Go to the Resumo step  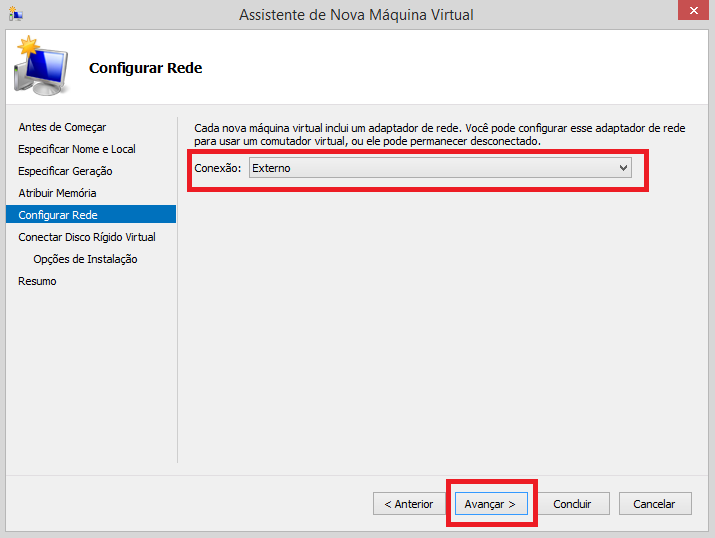pos(37,281)
